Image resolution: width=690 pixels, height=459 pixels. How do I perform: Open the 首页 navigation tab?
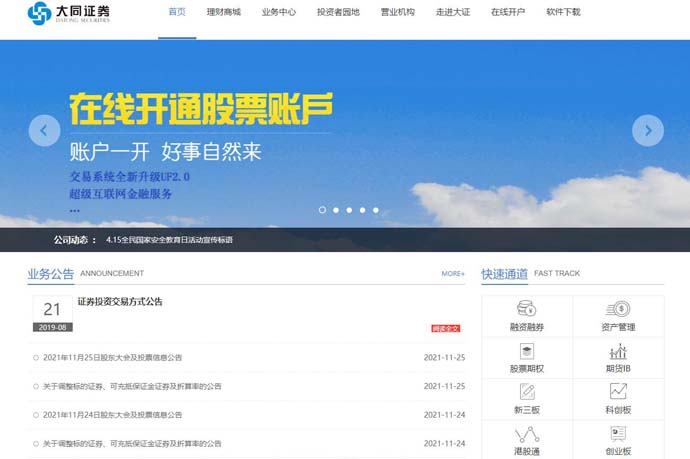[177, 12]
